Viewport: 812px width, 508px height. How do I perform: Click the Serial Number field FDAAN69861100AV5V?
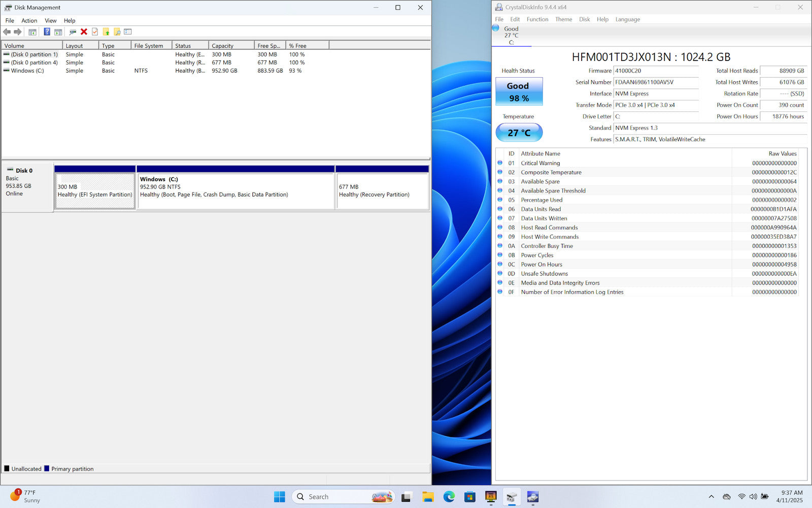(656, 82)
